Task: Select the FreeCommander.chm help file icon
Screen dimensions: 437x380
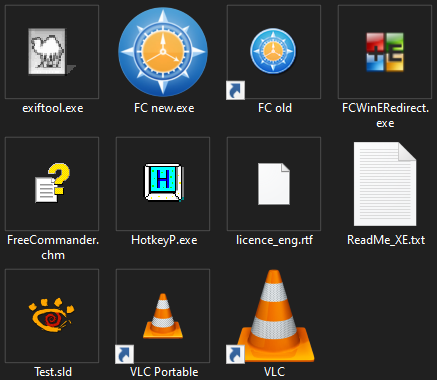Action: 52,183
